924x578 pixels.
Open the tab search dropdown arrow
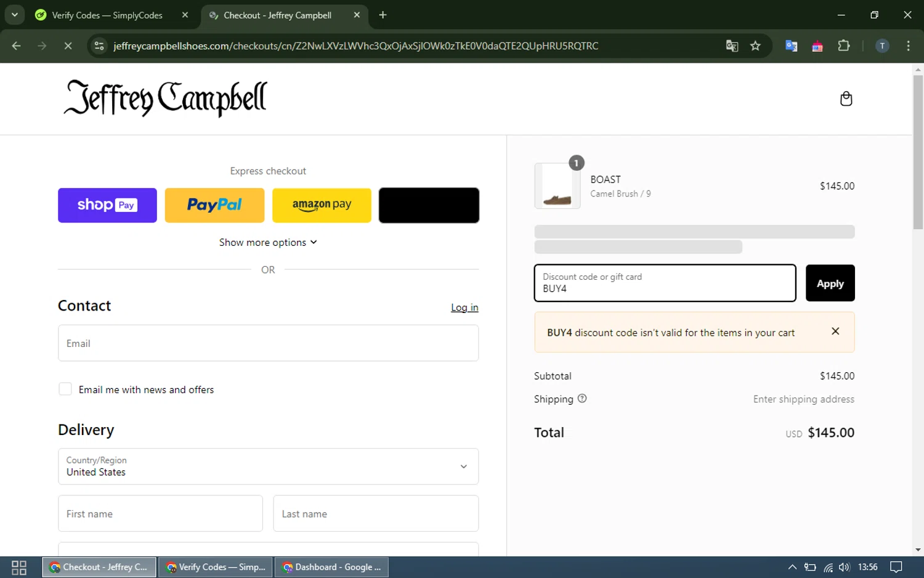click(15, 15)
